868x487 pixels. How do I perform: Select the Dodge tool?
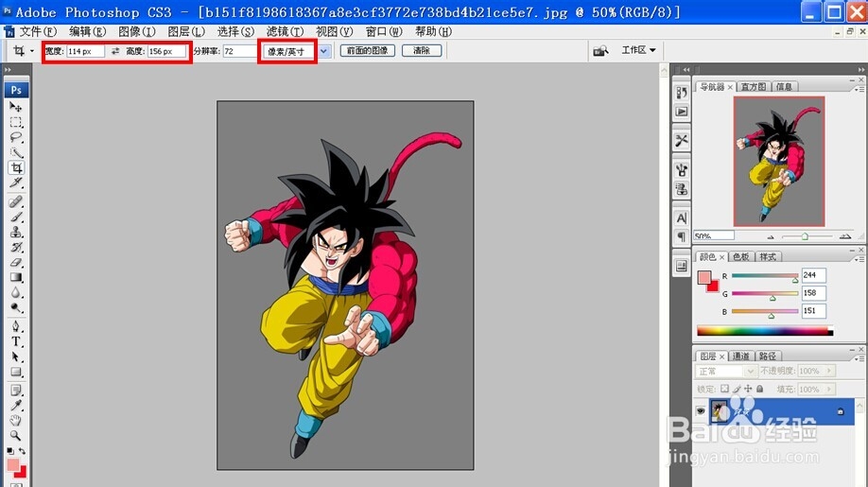coord(15,307)
